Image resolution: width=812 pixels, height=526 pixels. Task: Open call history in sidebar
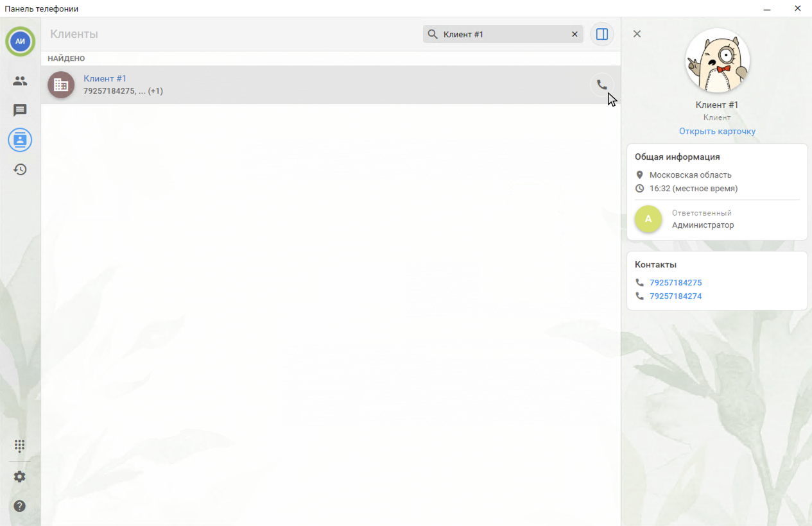(20, 169)
